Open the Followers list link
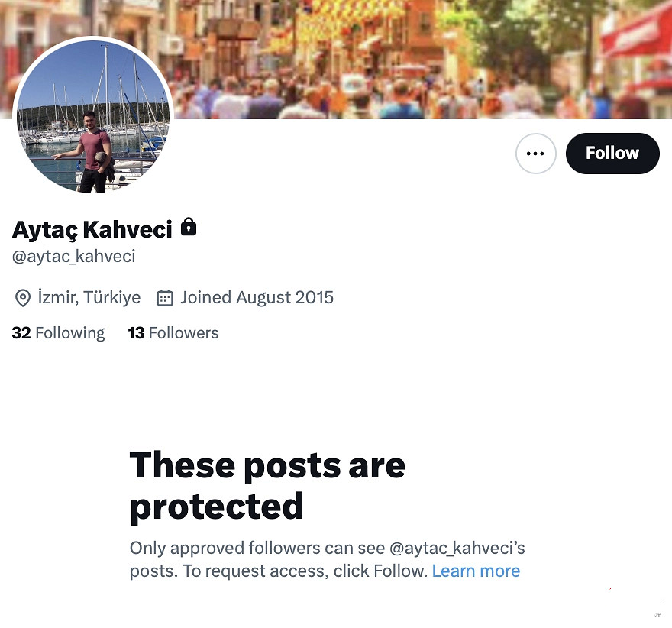 tap(183, 333)
